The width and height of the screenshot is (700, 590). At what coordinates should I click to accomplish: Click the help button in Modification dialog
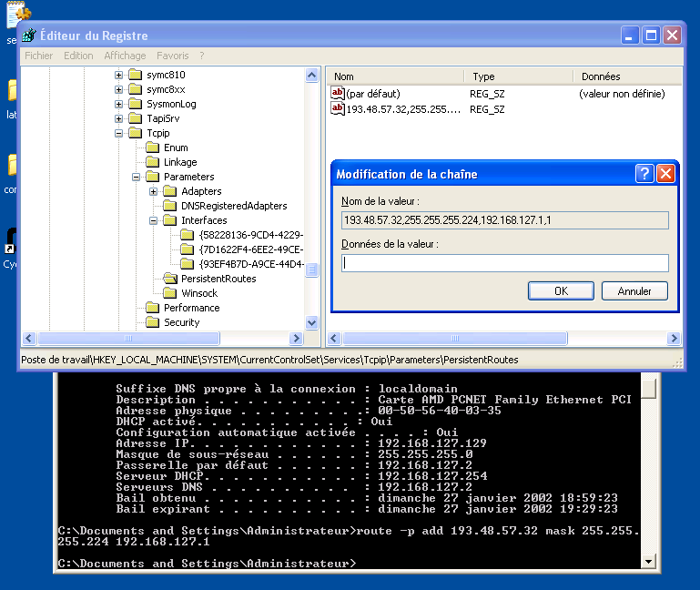(x=644, y=173)
